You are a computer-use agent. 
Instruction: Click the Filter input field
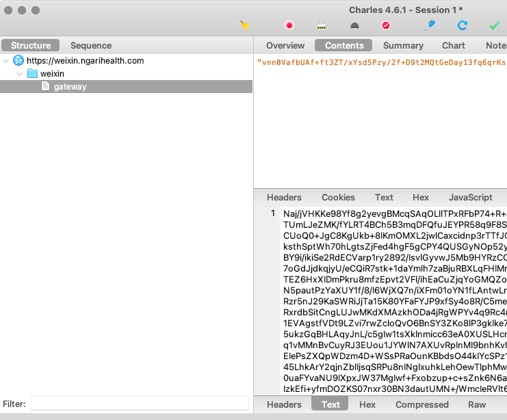(x=140, y=404)
